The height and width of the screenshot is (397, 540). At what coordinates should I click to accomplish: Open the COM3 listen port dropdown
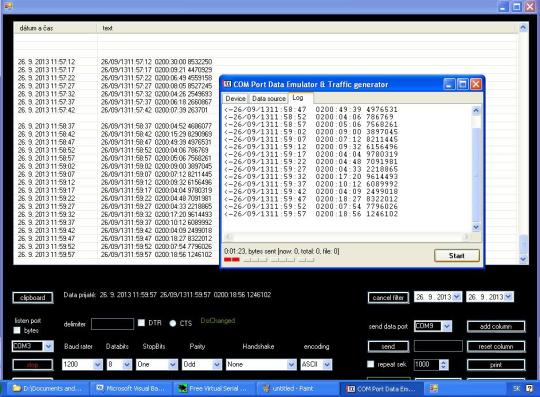(x=49, y=346)
